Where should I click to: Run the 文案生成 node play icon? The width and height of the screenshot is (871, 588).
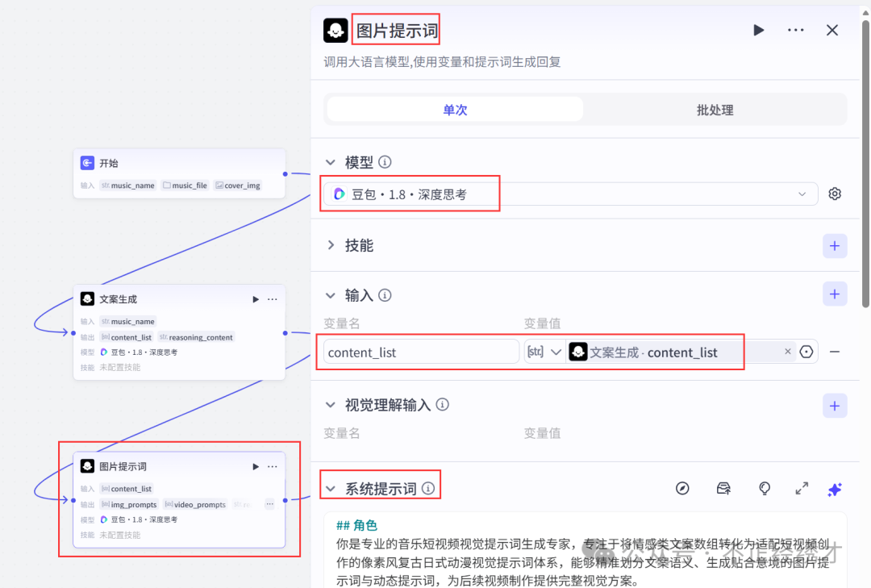[256, 298]
